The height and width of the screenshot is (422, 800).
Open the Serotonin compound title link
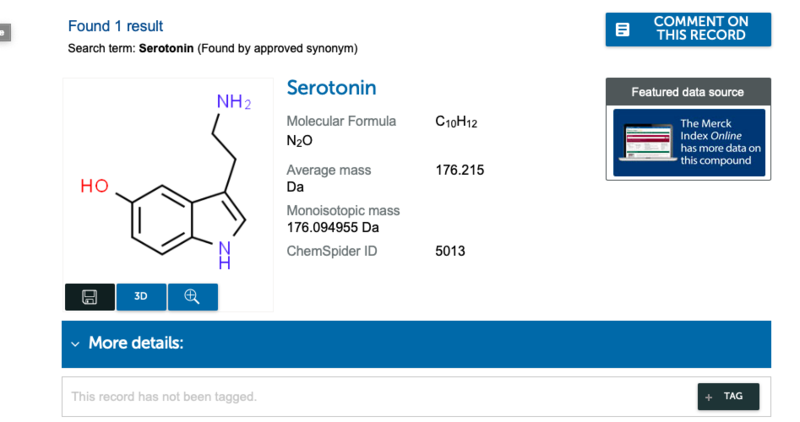point(331,88)
